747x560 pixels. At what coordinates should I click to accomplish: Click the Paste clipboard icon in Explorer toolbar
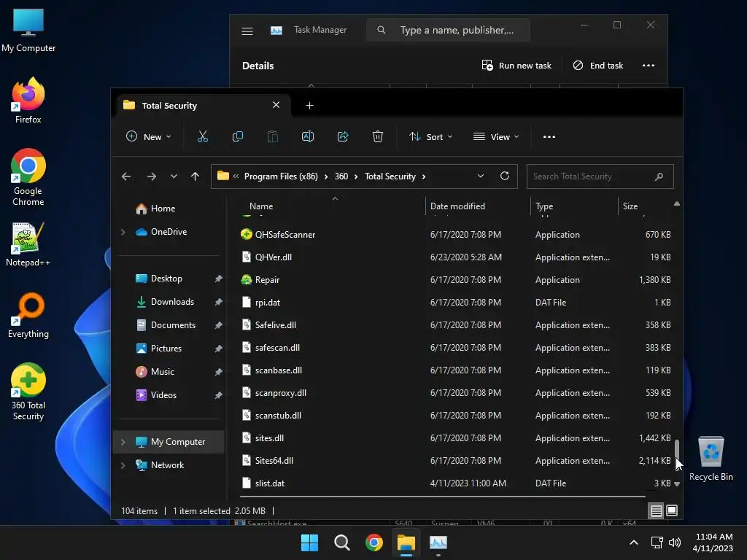(273, 136)
